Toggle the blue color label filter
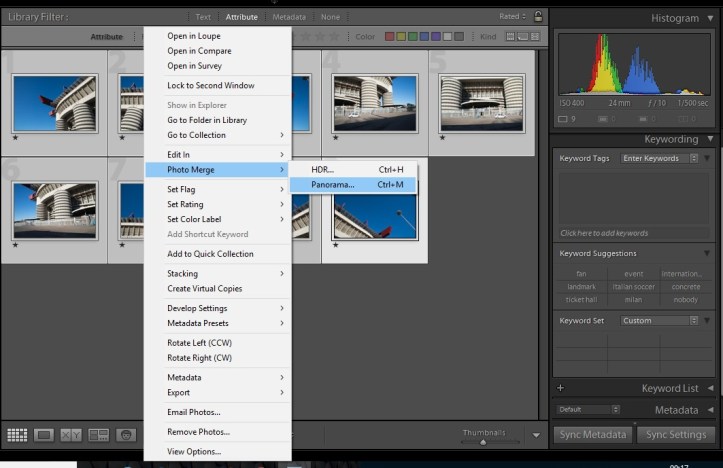The image size is (723, 468). 426,37
